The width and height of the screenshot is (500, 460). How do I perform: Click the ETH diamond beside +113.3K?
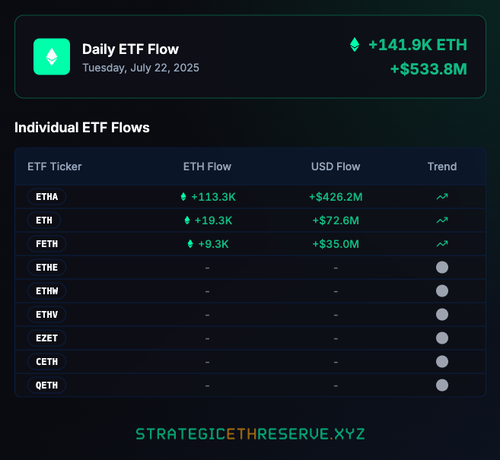[x=183, y=197]
